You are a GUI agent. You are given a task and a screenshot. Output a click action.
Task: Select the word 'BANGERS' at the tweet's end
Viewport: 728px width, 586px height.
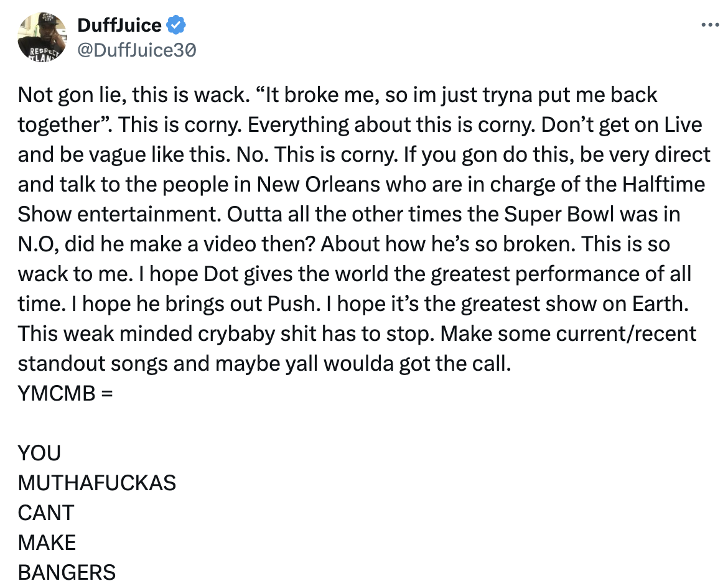67,572
